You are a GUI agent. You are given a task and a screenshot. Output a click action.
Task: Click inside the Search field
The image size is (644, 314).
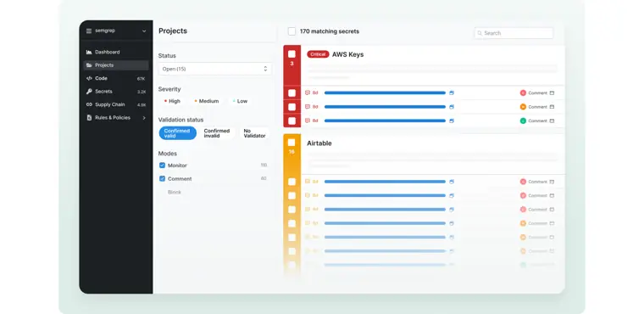514,33
